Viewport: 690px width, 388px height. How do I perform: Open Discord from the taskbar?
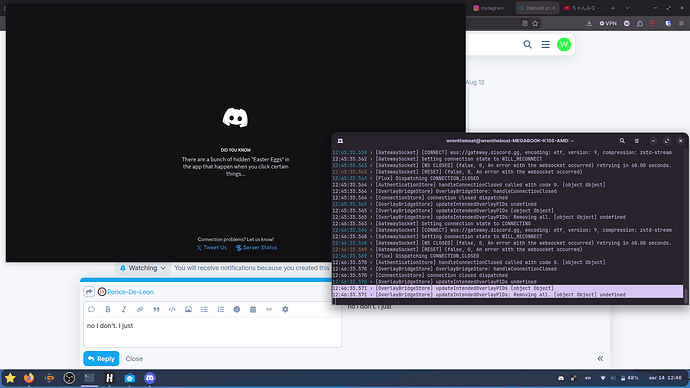(x=150, y=378)
